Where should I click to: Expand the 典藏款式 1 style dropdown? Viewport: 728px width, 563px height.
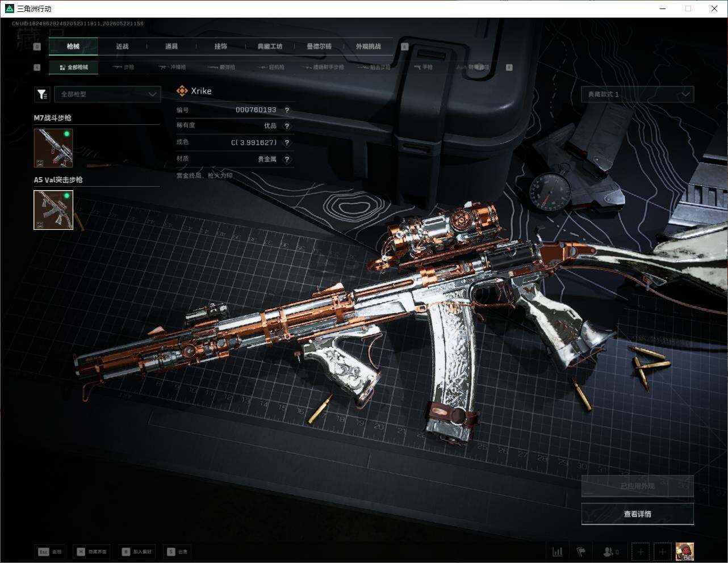[x=637, y=94]
